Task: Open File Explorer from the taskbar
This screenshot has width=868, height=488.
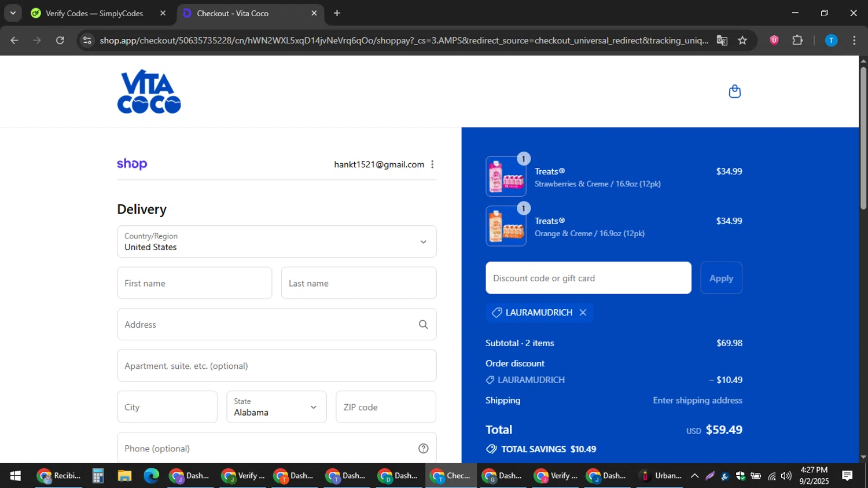Action: (x=124, y=476)
